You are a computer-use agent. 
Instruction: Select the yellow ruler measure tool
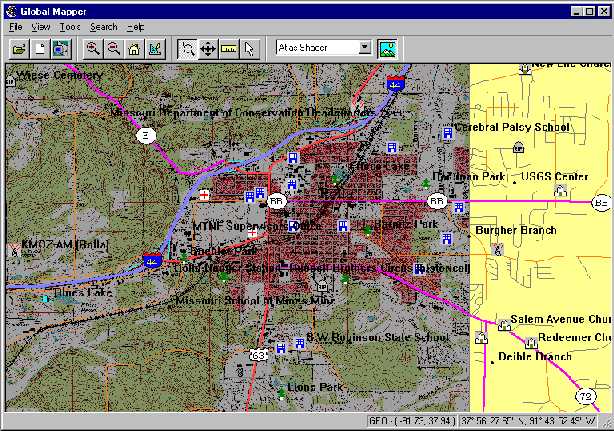click(229, 49)
